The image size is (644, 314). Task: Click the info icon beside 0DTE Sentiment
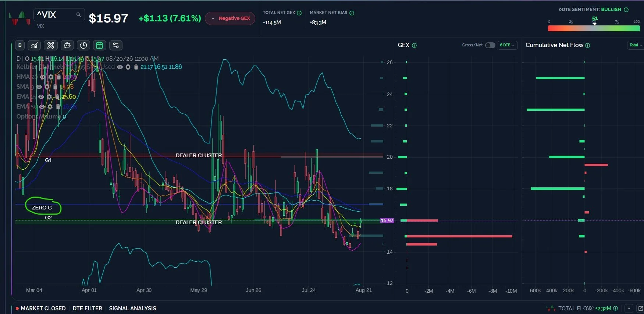coord(626,10)
